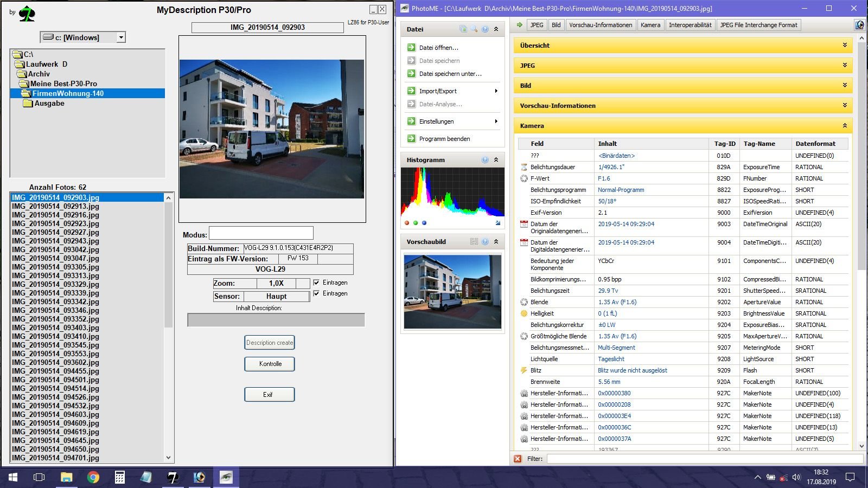Click PhotoME globe icon at toolbar right
The image size is (868, 488).
coord(859,25)
